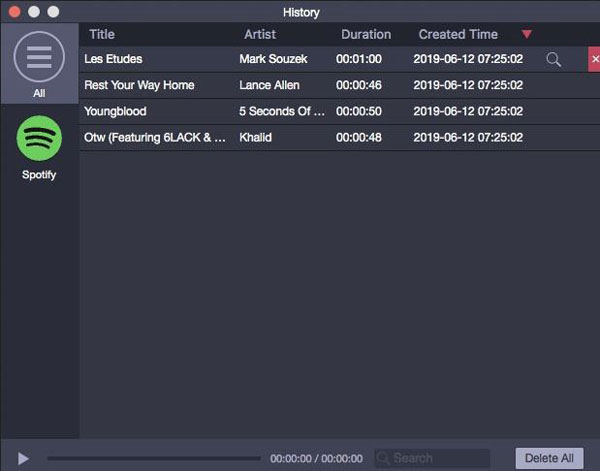Toggle sort order with red triangle arrow
Viewport: 600px width, 471px height.
coord(527,35)
